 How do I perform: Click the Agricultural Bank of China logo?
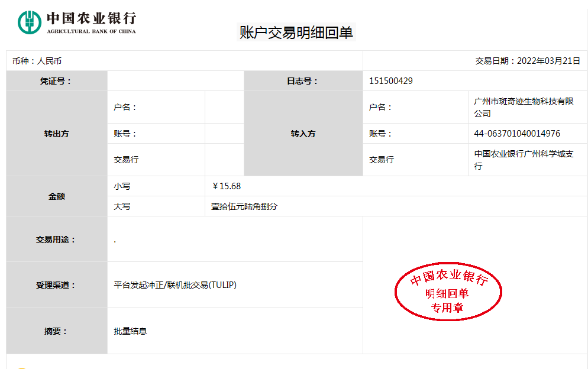coord(77,22)
